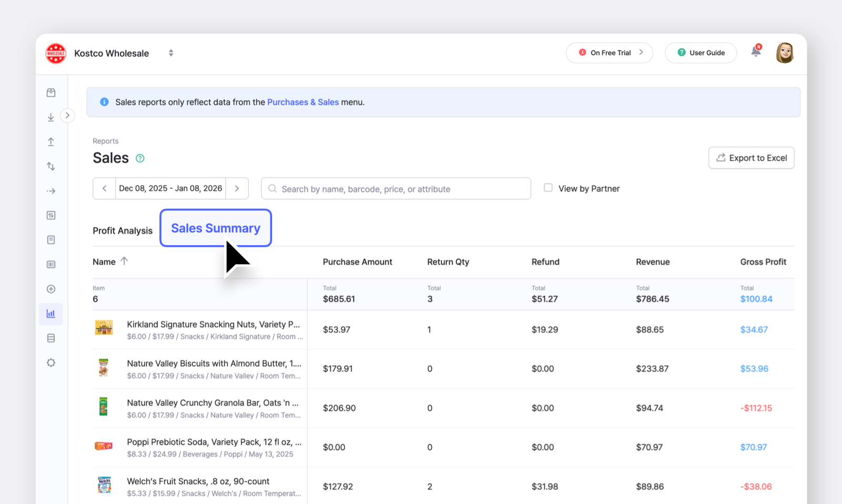842x504 pixels.
Task: Click the search by name or barcode field
Action: point(396,188)
